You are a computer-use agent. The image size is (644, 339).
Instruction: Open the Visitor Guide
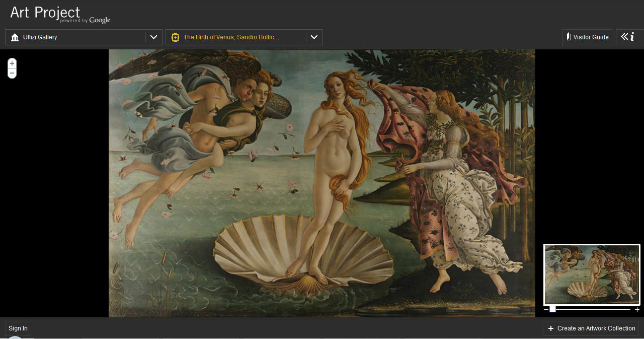[587, 37]
